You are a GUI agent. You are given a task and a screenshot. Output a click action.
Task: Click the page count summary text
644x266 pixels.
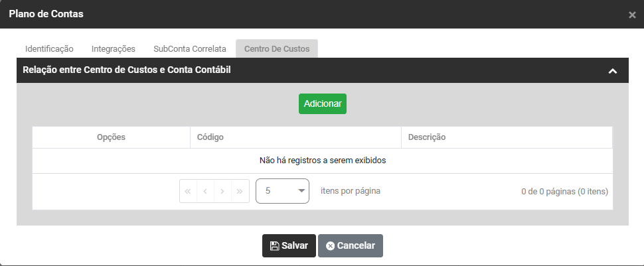(564, 192)
